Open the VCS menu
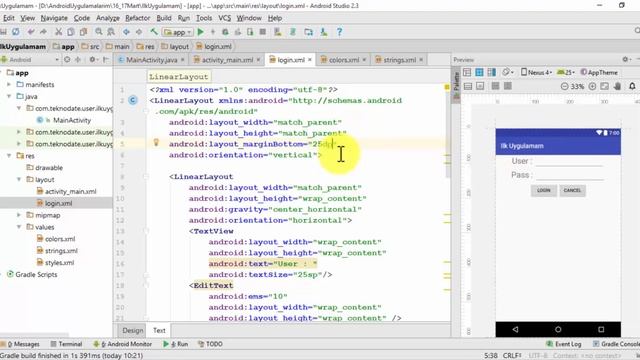 (x=224, y=18)
